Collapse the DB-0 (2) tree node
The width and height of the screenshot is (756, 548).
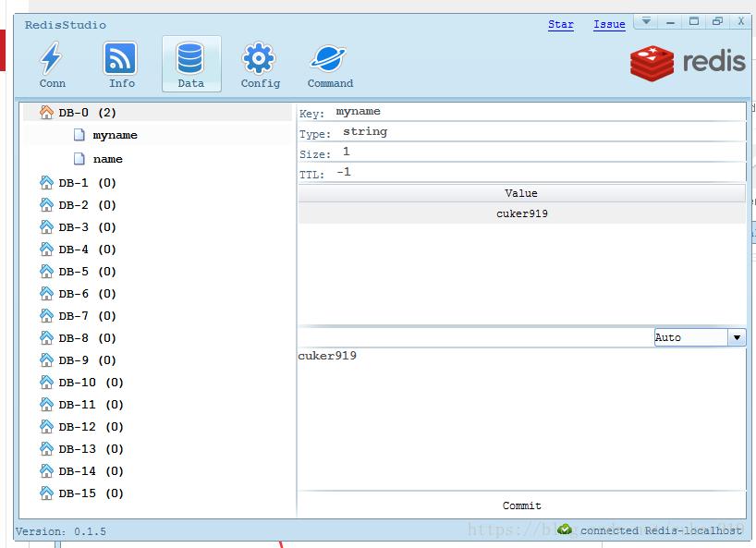tap(157, 113)
